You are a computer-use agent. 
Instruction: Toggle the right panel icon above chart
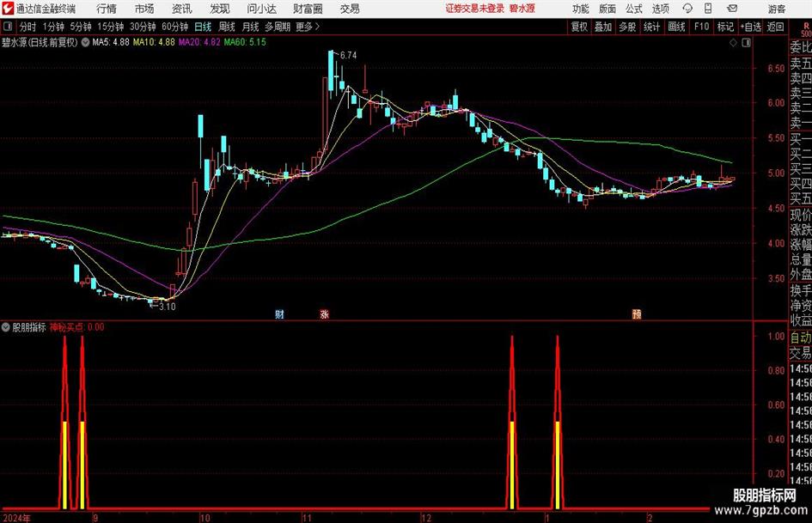pyautogui.click(x=746, y=43)
